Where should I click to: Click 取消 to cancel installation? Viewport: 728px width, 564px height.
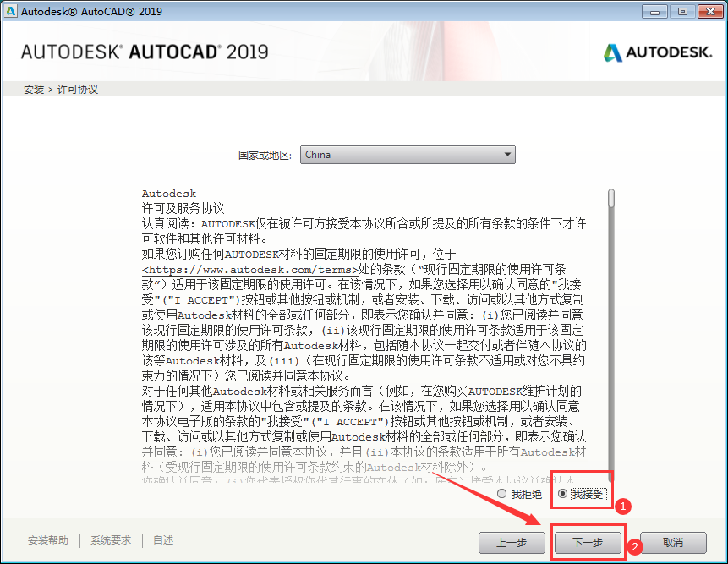tap(672, 542)
